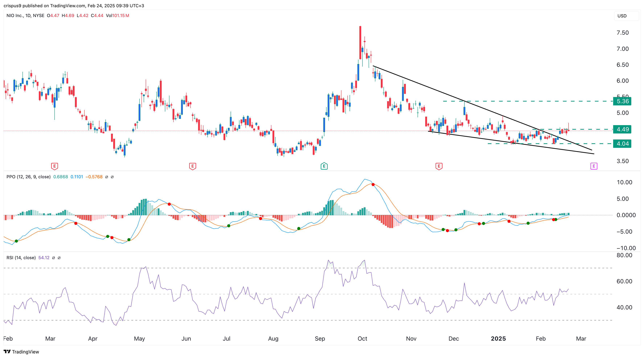644x358 pixels.
Task: Click the RSI value 54.12
Action: coord(44,258)
